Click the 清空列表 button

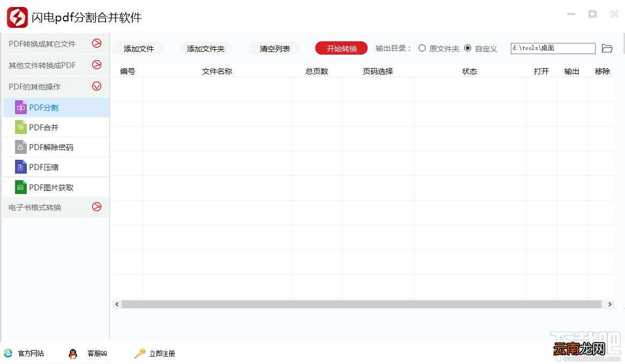coord(274,49)
